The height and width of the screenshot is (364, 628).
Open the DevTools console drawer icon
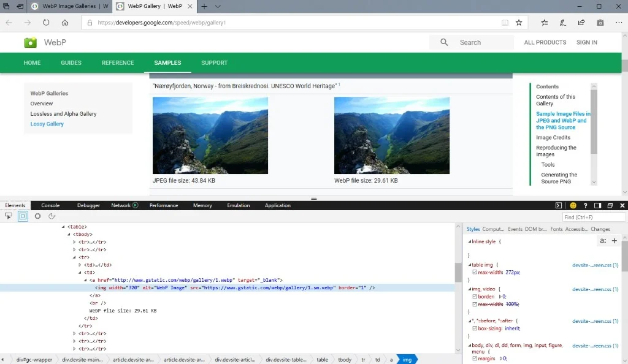558,205
